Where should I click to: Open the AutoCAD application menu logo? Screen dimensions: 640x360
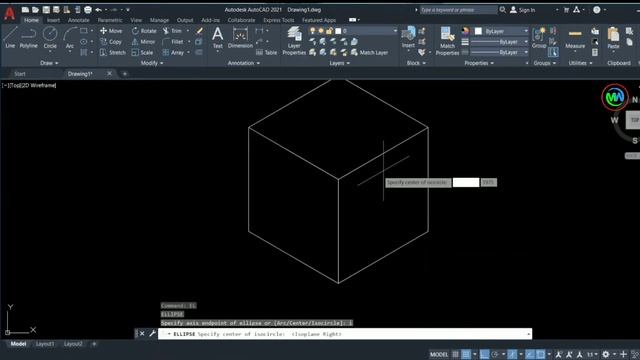point(9,13)
